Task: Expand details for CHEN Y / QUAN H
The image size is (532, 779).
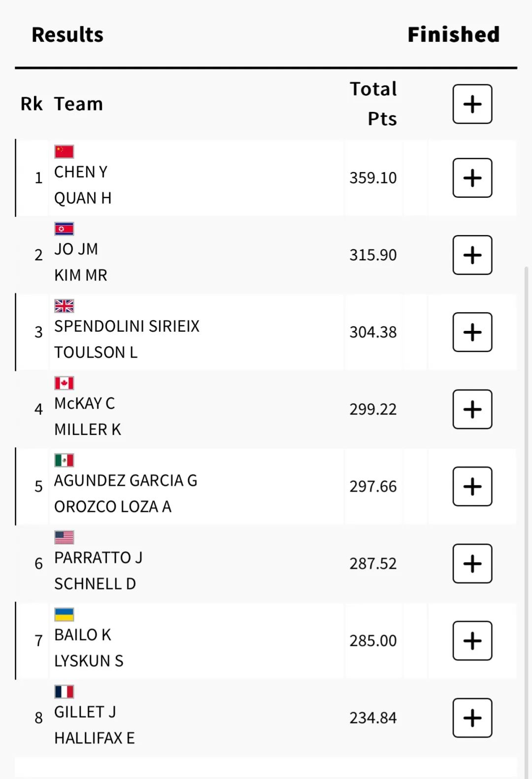Action: pyautogui.click(x=472, y=178)
